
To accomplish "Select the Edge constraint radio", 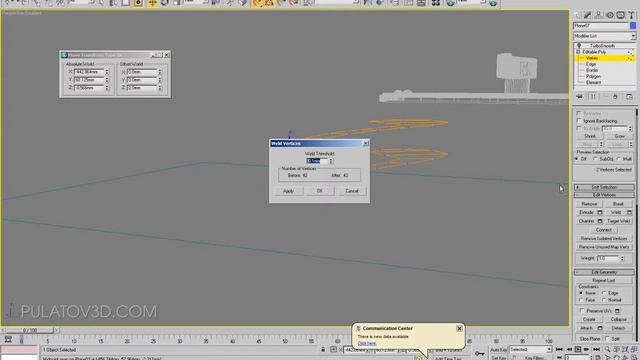I will pyautogui.click(x=604, y=293).
